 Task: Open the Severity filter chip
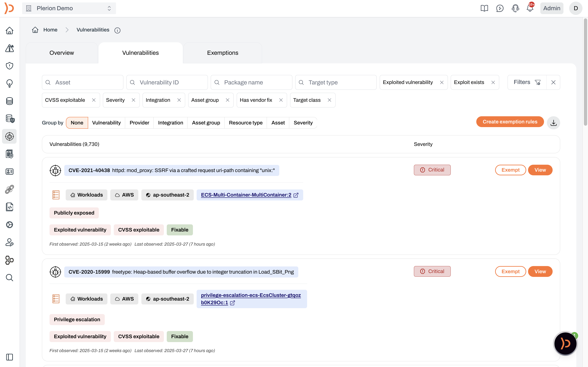[115, 100]
